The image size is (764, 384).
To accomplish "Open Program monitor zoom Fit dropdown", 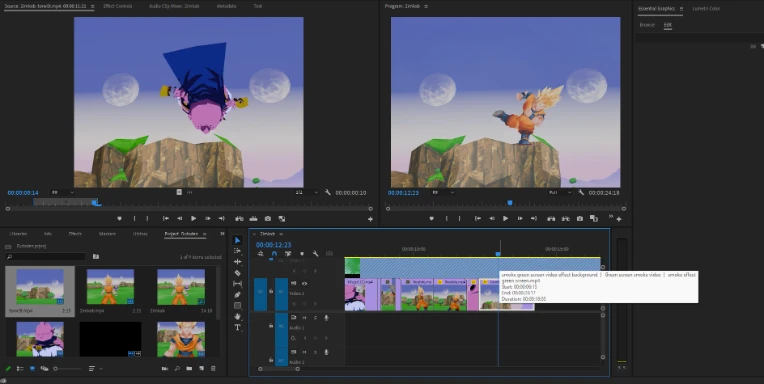I will (442, 192).
